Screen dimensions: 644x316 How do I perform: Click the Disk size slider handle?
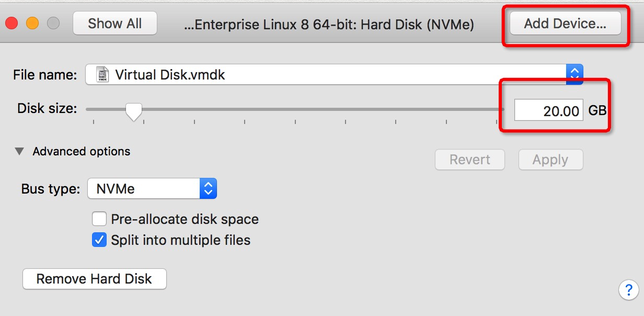134,111
